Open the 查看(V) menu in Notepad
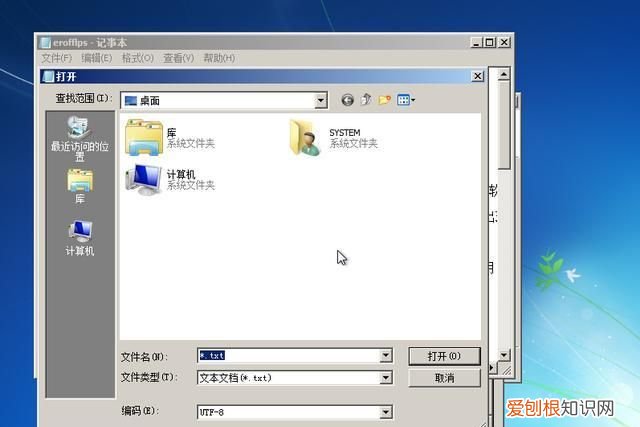This screenshot has width=640, height=427. click(178, 58)
